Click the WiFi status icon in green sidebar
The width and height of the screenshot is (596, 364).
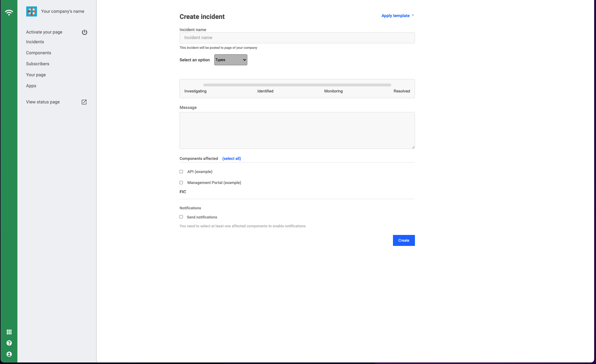point(9,12)
